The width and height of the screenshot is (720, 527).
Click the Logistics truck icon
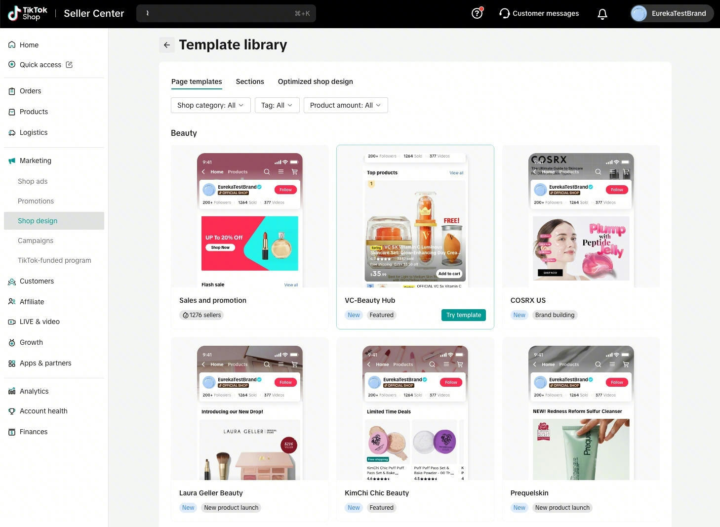[12, 132]
